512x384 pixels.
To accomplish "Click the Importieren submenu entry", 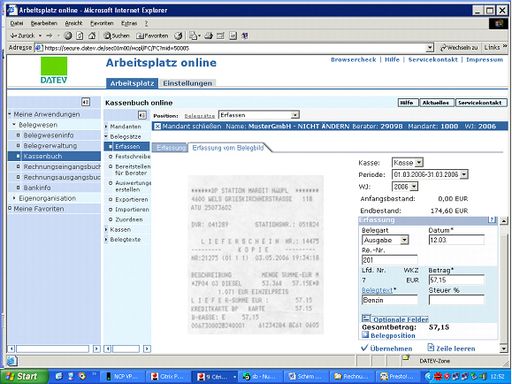I will [x=132, y=209].
